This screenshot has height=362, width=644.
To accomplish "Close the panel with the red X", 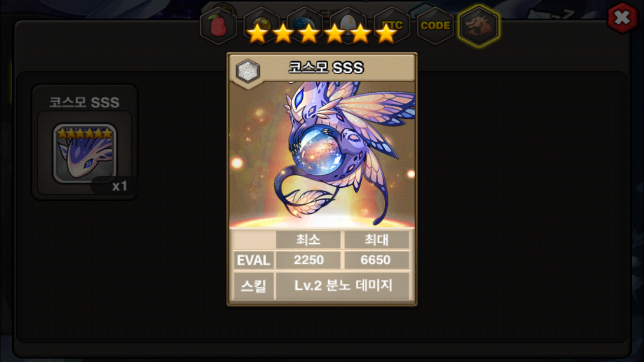I will point(622,17).
